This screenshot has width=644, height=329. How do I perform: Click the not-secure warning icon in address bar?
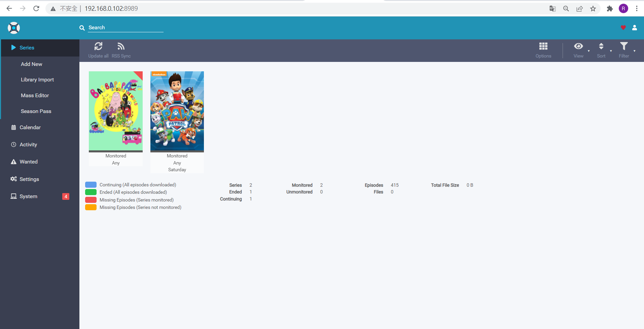(x=53, y=9)
